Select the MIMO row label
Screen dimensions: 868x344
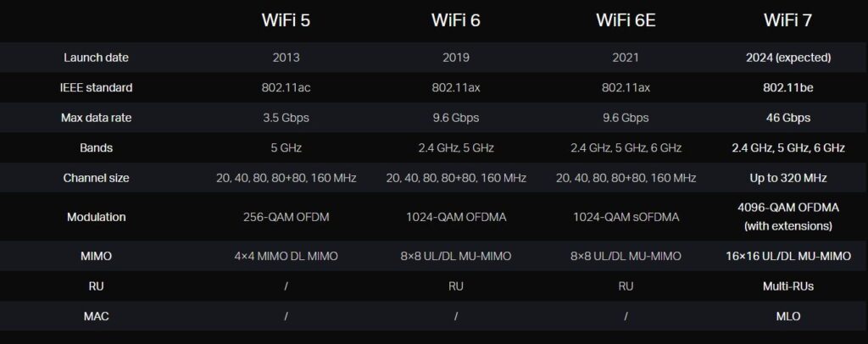(x=96, y=256)
